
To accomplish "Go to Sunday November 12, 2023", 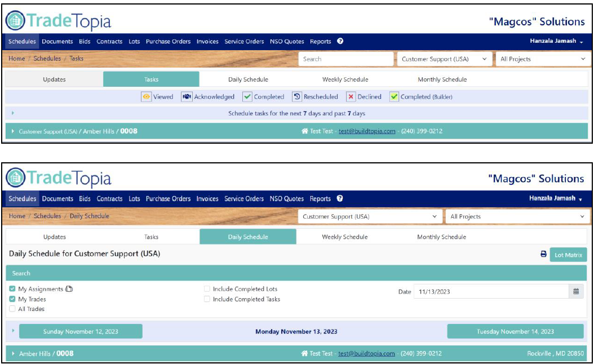I will tap(81, 331).
